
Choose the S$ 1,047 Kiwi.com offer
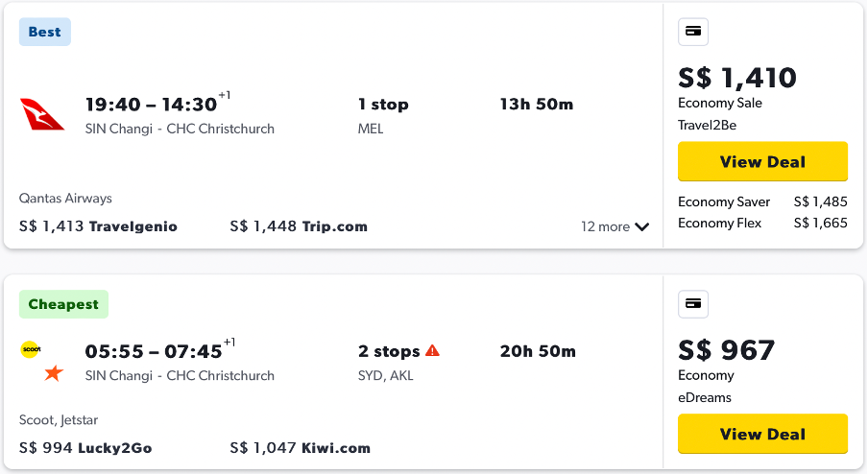[x=300, y=448]
